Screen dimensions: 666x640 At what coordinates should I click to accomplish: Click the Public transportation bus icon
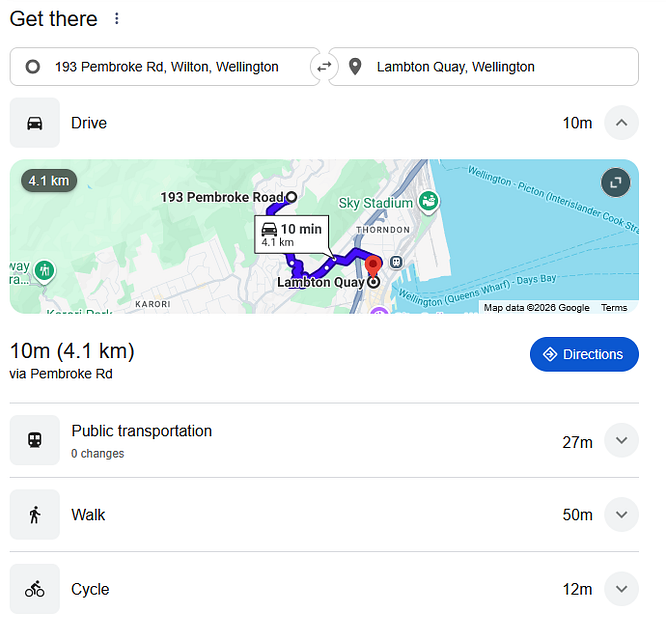tap(35, 440)
